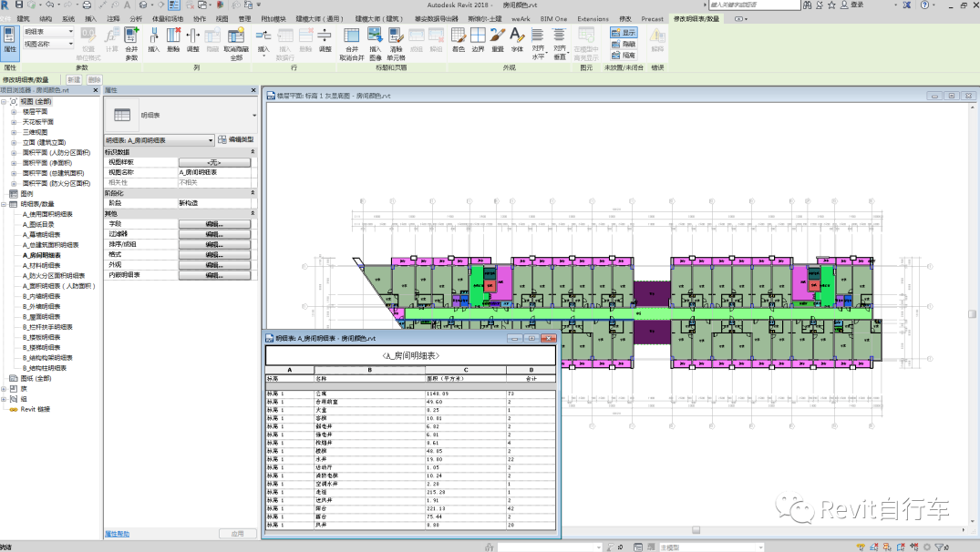This screenshot has height=552, width=980.
Task: Toggle 显示 highlight in model option
Action: [624, 33]
